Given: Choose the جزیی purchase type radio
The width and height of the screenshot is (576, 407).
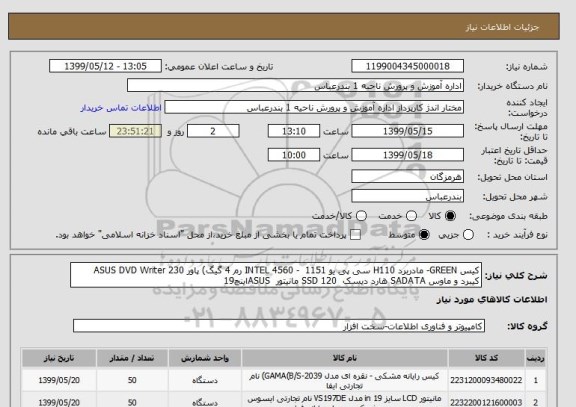Looking at the screenshot, I should coord(468,235).
